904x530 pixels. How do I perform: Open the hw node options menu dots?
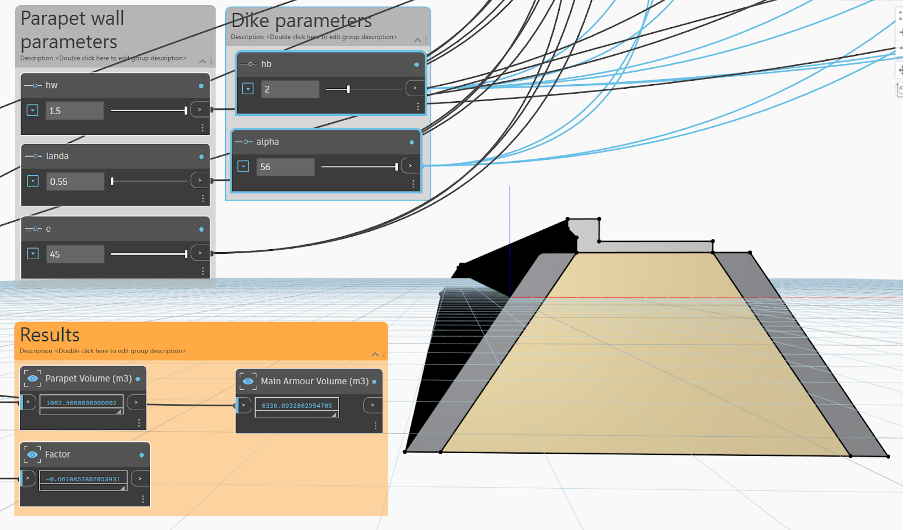point(202,128)
